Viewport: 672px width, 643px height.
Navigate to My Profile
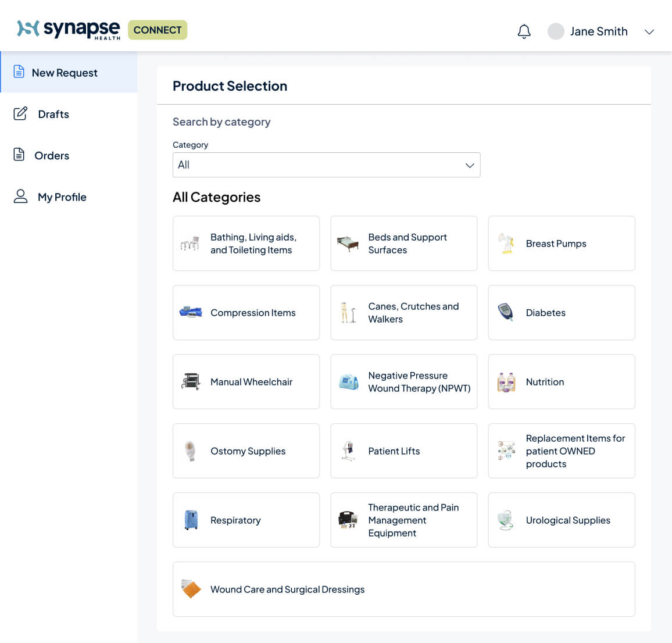62,197
